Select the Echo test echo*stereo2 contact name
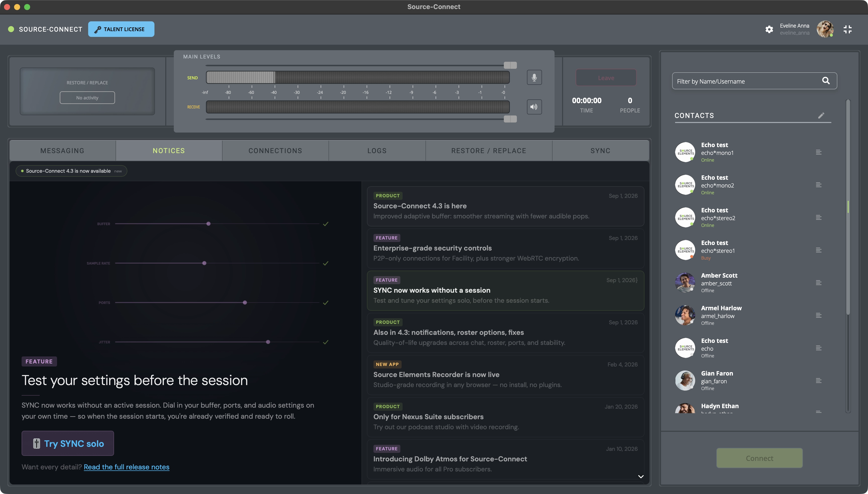 (715, 210)
